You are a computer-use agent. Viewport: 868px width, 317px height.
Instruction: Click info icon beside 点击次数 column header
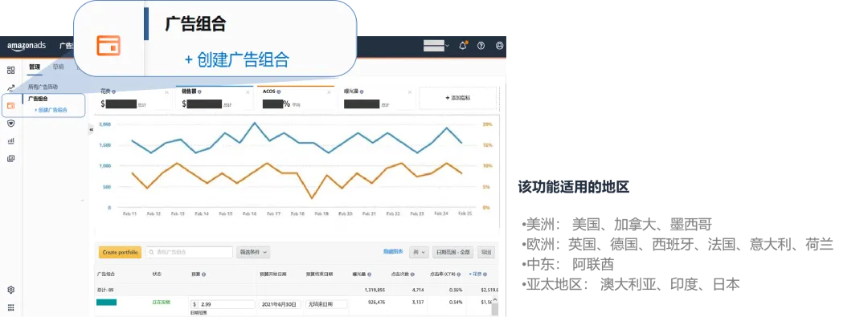point(412,274)
